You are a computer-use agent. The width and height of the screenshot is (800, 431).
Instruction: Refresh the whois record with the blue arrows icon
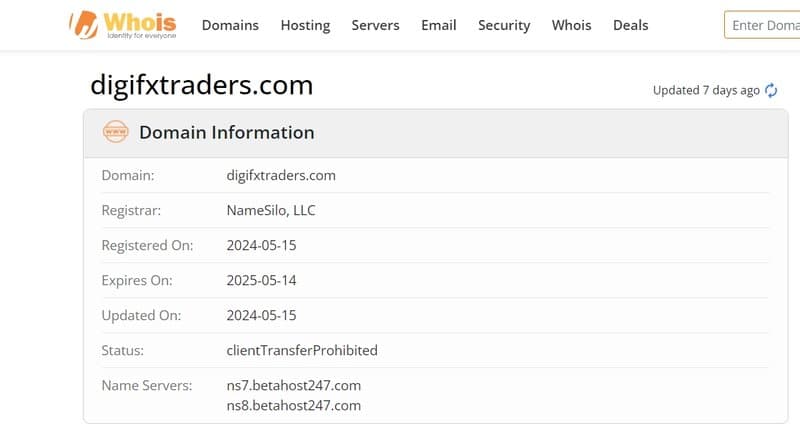pos(770,90)
